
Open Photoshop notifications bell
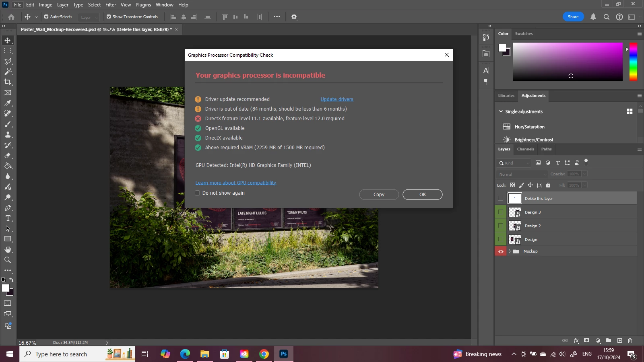click(x=593, y=17)
